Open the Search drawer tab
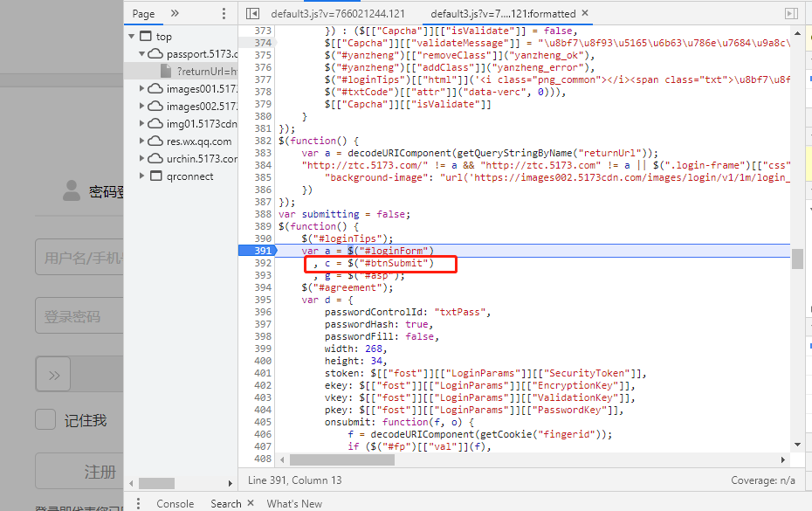This screenshot has width=812, height=511. click(226, 504)
